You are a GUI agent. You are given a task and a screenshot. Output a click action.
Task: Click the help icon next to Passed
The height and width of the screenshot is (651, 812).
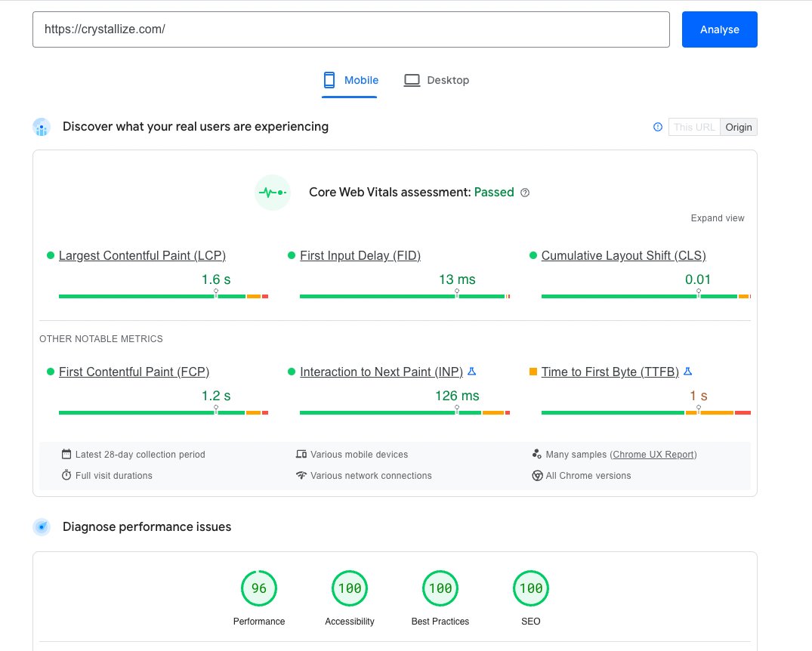524,193
